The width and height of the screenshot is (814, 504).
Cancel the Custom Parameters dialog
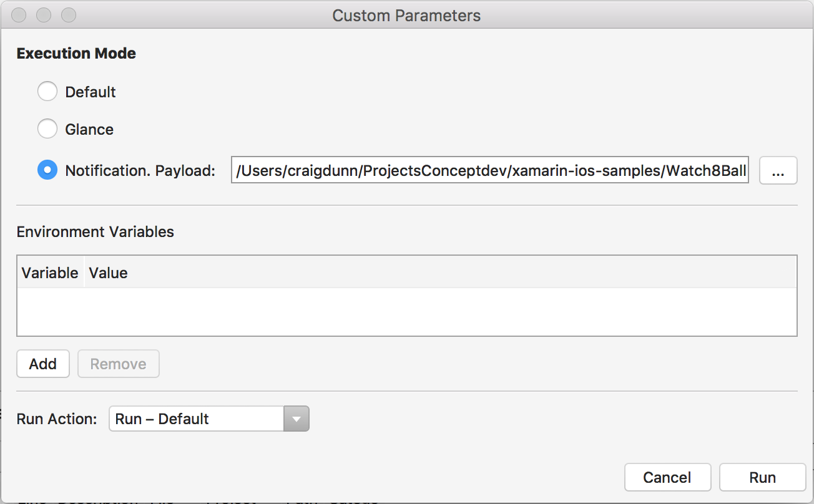click(x=667, y=477)
